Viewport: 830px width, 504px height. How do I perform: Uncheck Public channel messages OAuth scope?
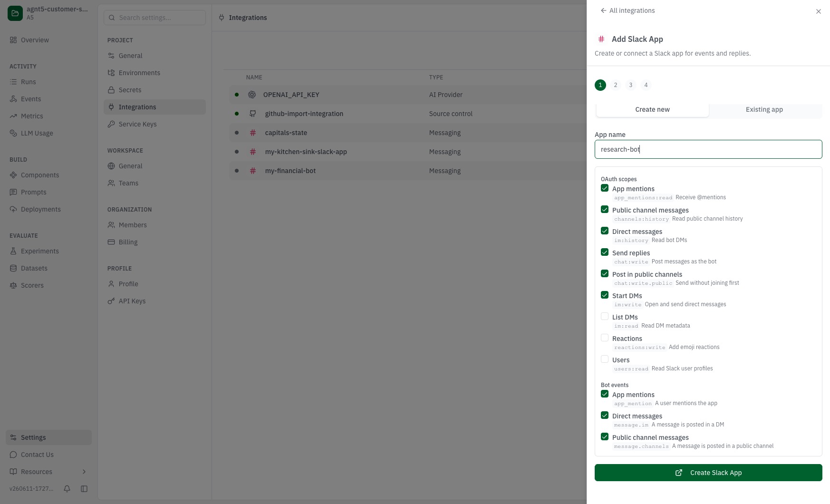pyautogui.click(x=605, y=210)
